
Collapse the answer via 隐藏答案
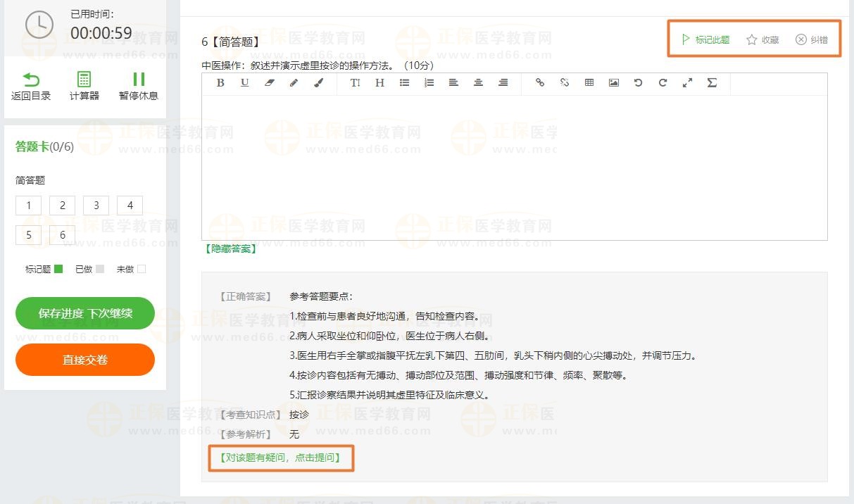[230, 248]
